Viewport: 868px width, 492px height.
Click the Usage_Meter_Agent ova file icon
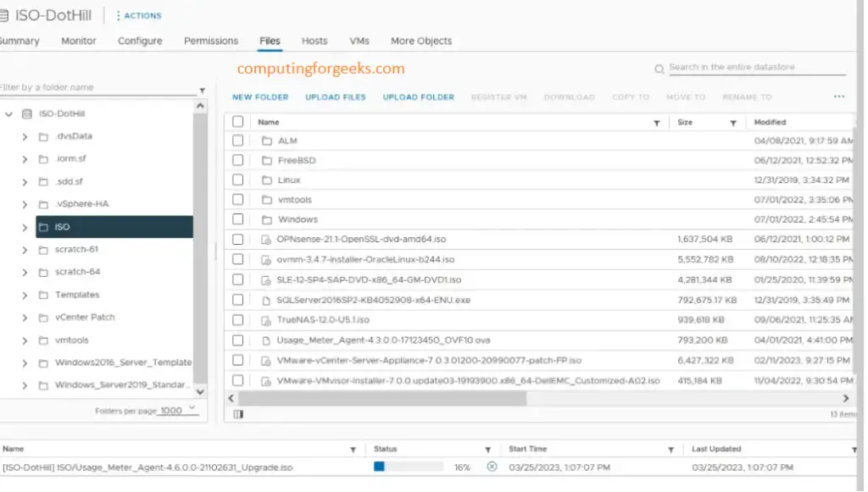(265, 340)
